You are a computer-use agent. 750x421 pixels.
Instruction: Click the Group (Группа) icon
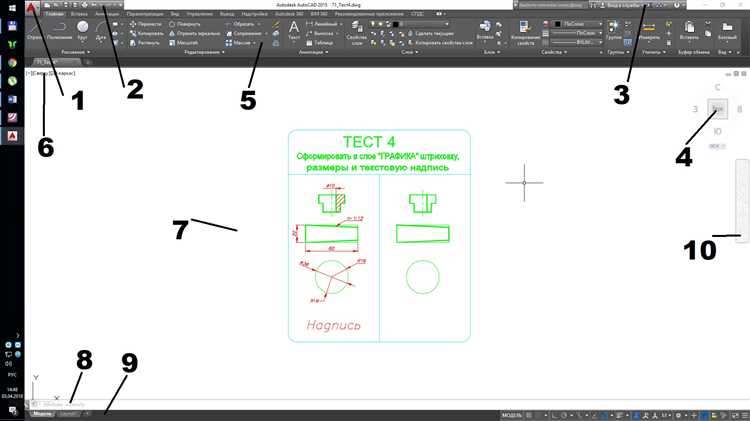[x=614, y=29]
